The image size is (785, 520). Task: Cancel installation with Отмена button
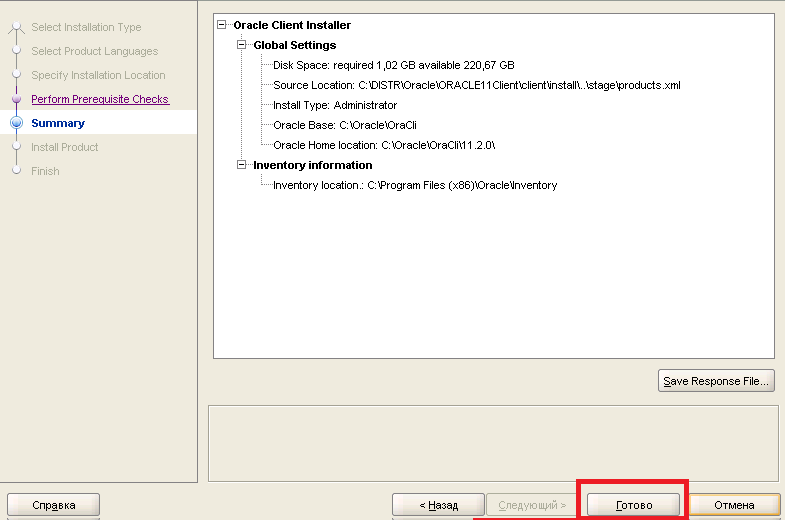(734, 505)
